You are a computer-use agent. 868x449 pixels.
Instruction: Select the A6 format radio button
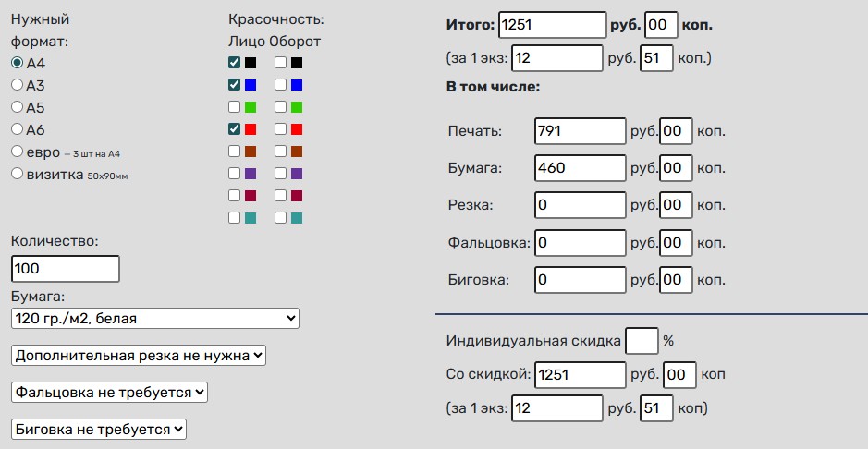17,129
